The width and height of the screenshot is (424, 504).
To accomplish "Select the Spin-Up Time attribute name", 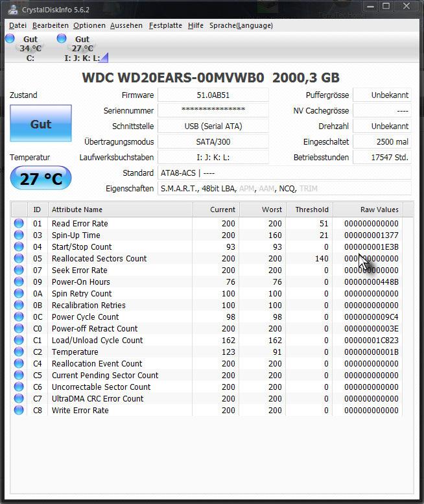I will coord(76,235).
